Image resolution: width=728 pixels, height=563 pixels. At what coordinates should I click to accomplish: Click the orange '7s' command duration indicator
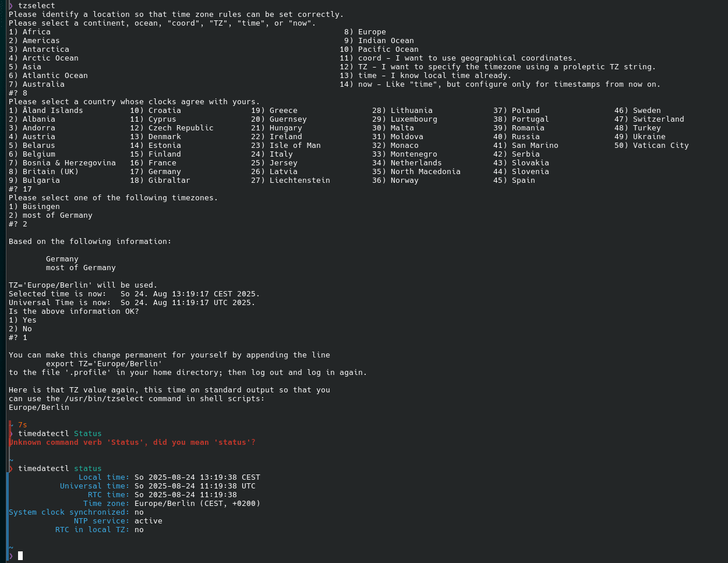[23, 425]
